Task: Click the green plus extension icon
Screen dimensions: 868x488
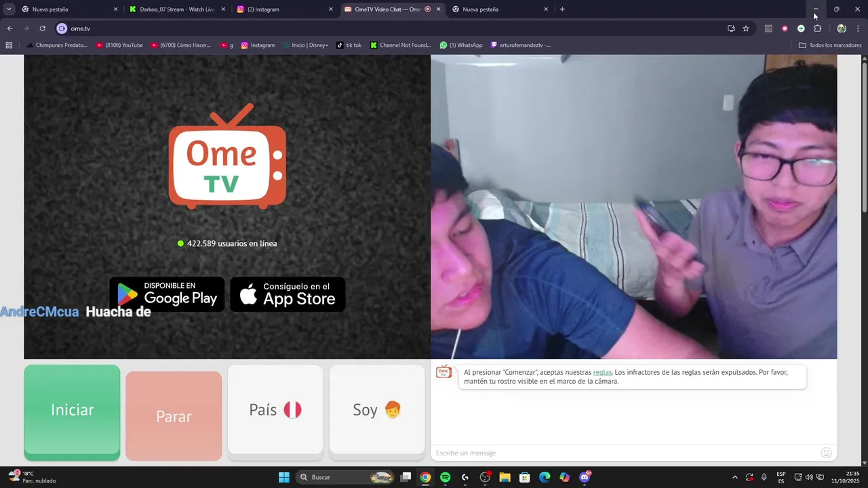Action: 801,28
